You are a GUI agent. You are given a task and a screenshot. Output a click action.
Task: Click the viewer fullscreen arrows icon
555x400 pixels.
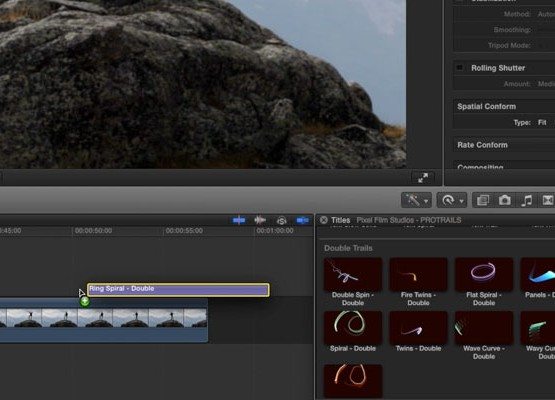coord(423,178)
